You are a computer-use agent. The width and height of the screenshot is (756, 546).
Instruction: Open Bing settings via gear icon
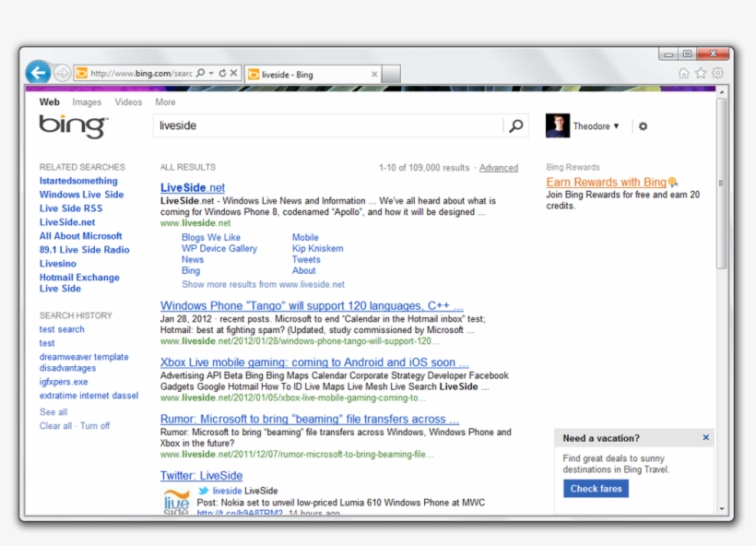(643, 125)
